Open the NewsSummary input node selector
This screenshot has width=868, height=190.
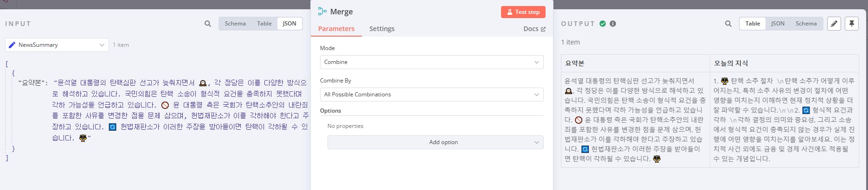pos(57,45)
